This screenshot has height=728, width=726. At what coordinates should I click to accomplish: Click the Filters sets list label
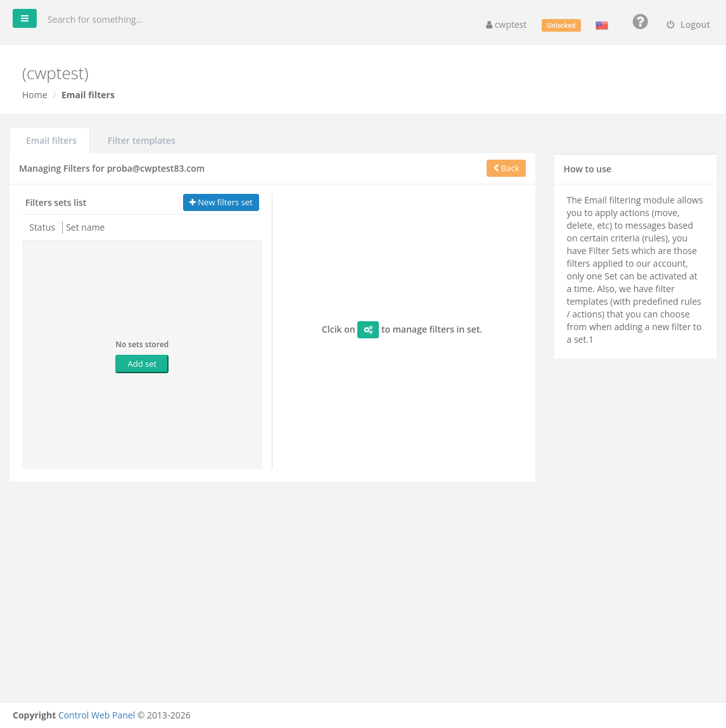(x=56, y=202)
